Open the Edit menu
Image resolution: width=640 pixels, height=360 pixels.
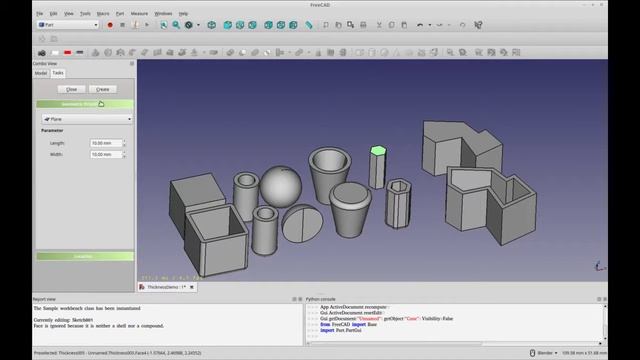53,13
